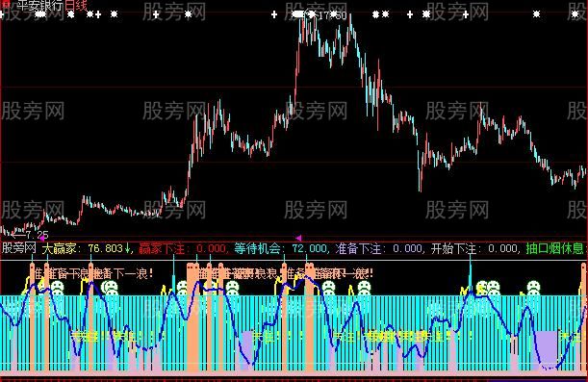
Task: Select the red 日线 period label
Action: pos(76,5)
